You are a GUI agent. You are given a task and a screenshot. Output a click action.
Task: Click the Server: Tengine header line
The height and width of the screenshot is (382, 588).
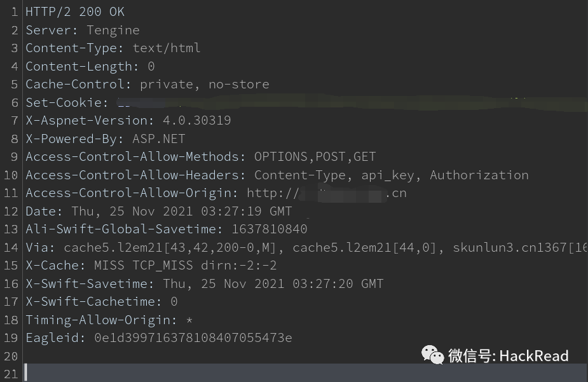click(83, 30)
